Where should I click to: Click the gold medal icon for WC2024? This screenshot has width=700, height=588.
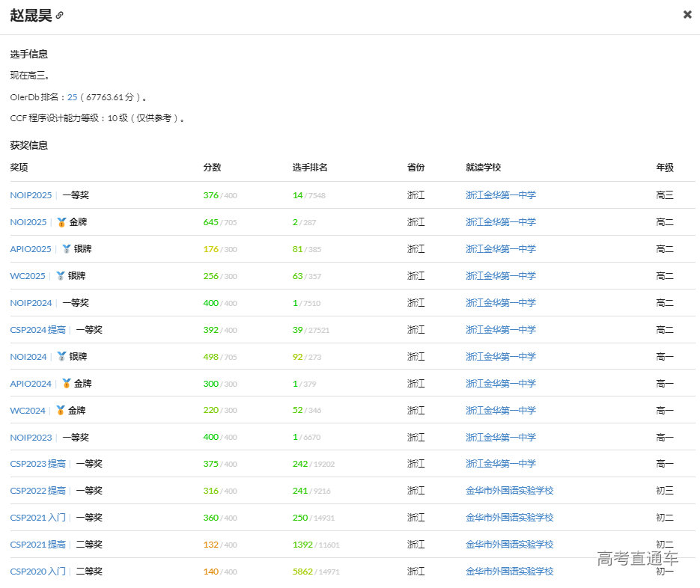pyautogui.click(x=60, y=411)
